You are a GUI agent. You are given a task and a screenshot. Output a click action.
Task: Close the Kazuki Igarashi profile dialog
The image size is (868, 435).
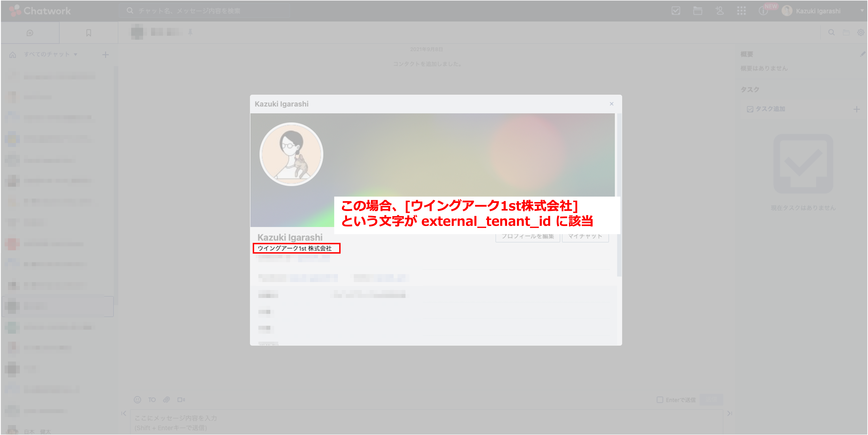click(x=612, y=104)
